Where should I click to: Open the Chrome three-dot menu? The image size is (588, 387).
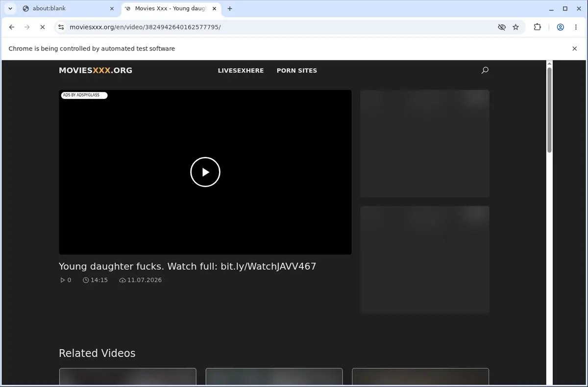(x=576, y=27)
